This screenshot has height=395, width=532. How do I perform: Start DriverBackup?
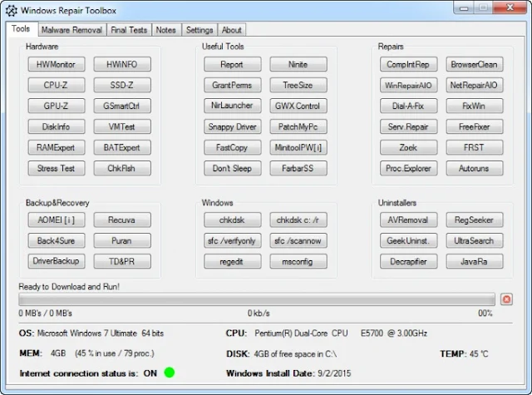click(x=57, y=261)
